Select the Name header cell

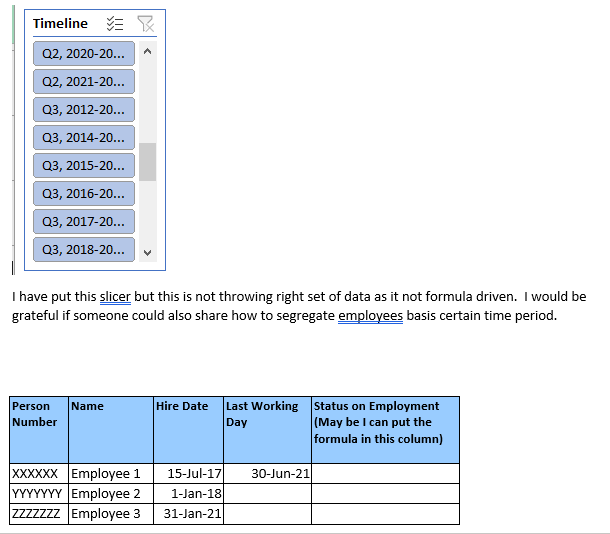(111, 430)
